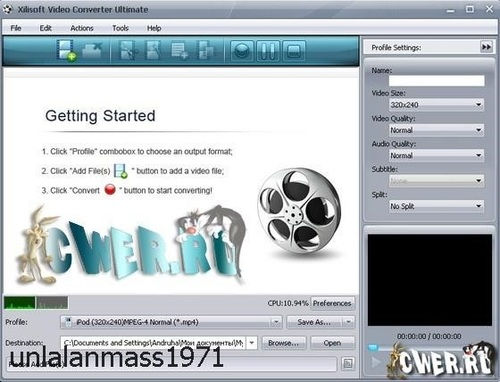Start conversion with the Convert toolbar button
This screenshot has height=382, width=500.
(x=242, y=51)
